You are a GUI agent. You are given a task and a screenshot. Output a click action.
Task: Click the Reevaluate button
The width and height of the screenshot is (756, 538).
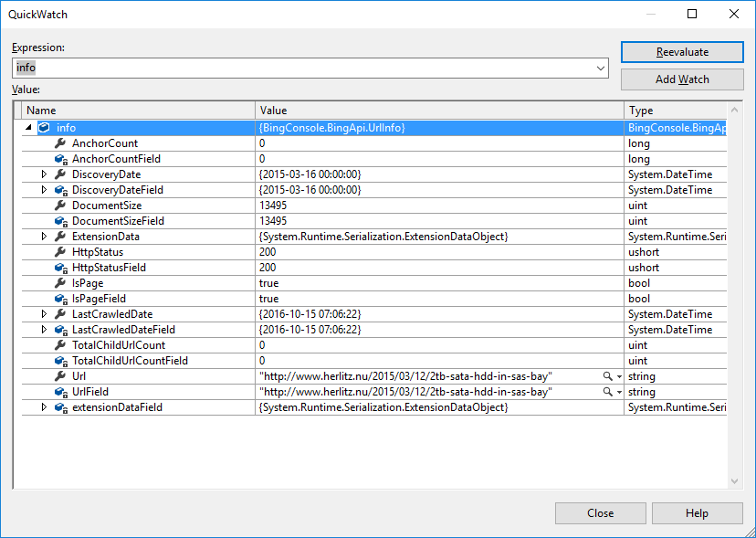681,52
